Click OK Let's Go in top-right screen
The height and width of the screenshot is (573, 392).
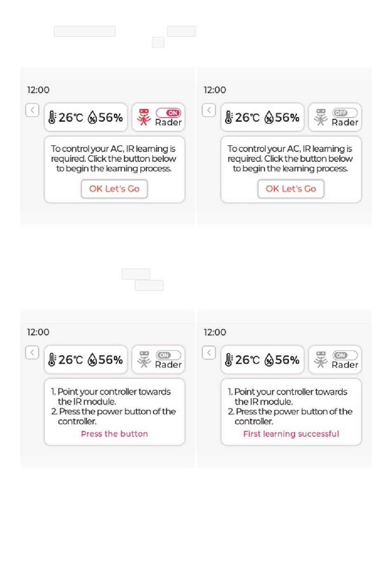pos(291,189)
